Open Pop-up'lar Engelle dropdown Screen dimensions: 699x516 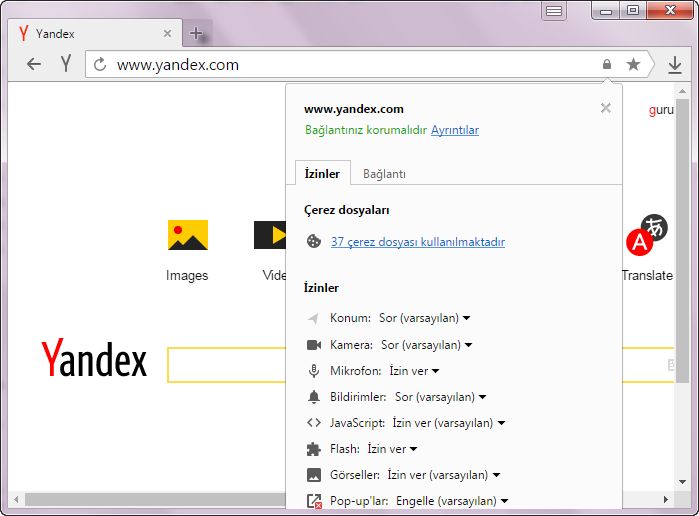452,501
